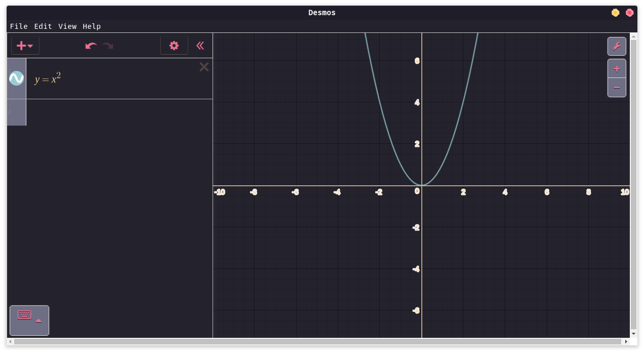
Task: Hide the expression list with the double chevron
Action: click(x=200, y=45)
